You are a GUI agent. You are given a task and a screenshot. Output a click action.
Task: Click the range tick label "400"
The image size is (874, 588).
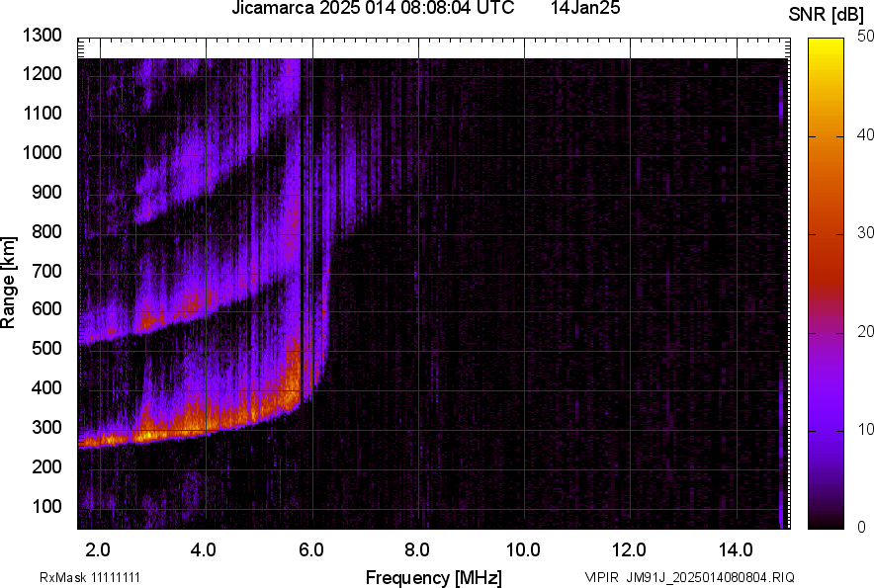coord(46,387)
